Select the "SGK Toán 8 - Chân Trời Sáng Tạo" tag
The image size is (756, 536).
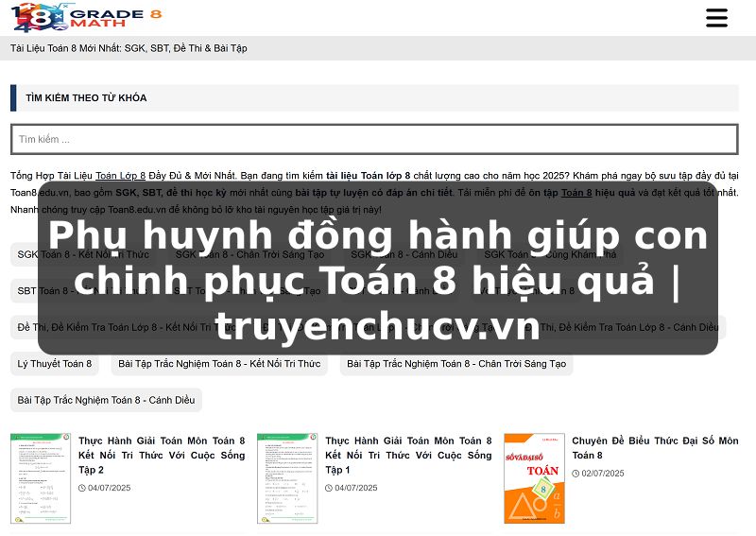pyautogui.click(x=249, y=254)
